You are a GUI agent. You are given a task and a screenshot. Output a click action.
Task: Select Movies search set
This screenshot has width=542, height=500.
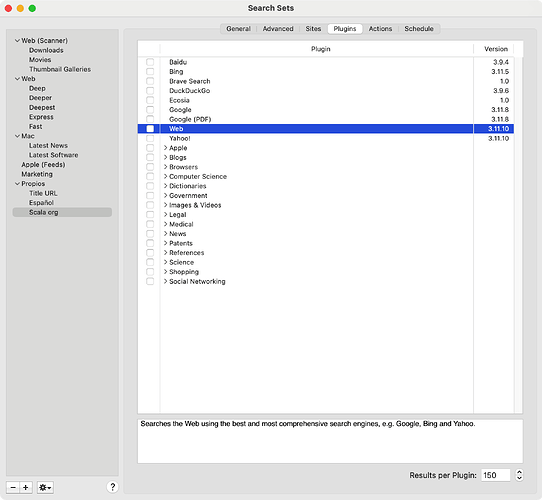tap(40, 60)
